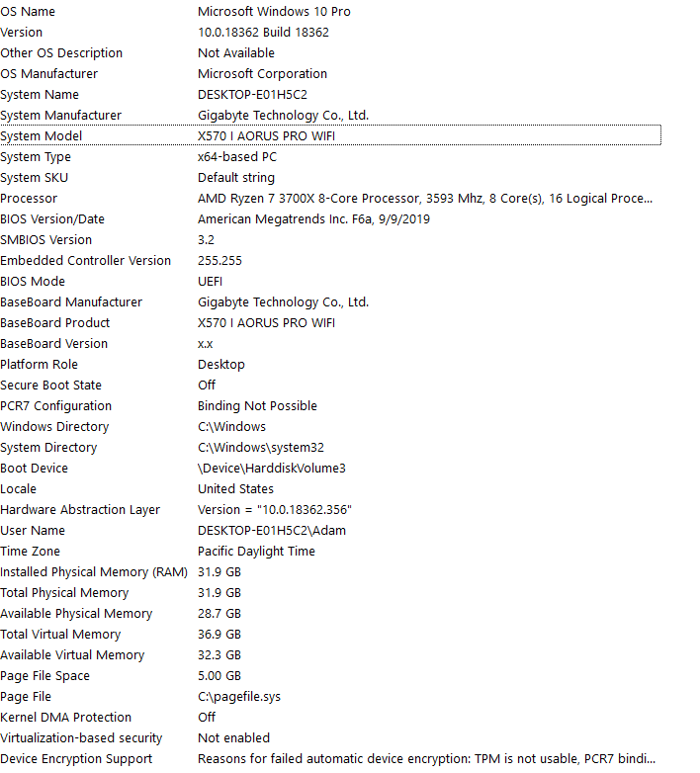
Task: Click the '255.255' value
Action: click(219, 260)
